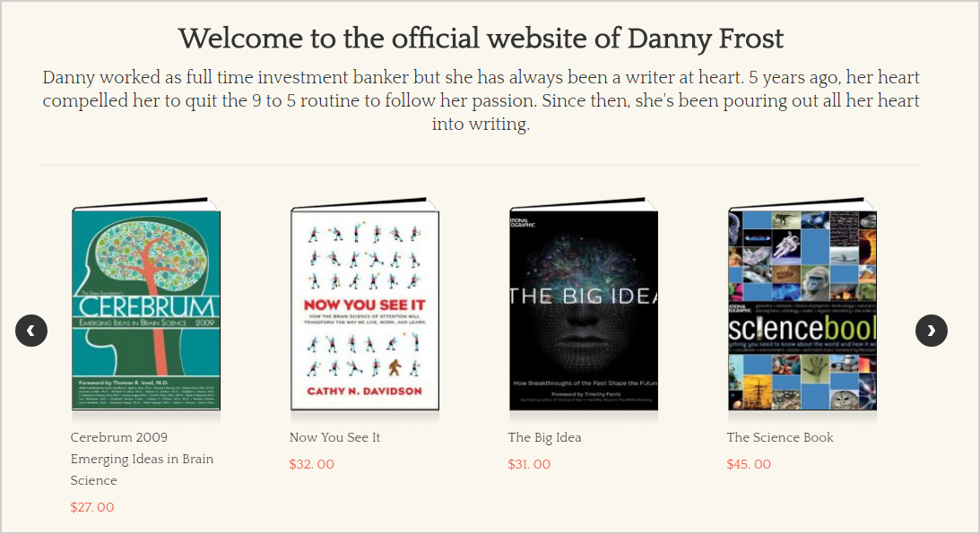Image resolution: width=980 pixels, height=534 pixels.
Task: Follow The Big Idea title link
Action: tap(544, 437)
